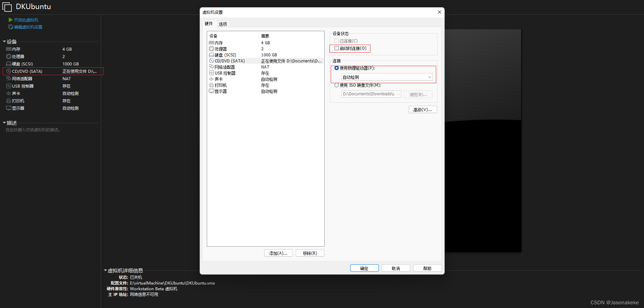The height and width of the screenshot is (308, 644).
Task: Select the 声卡 row in the settings dialog
Action: tap(266, 79)
